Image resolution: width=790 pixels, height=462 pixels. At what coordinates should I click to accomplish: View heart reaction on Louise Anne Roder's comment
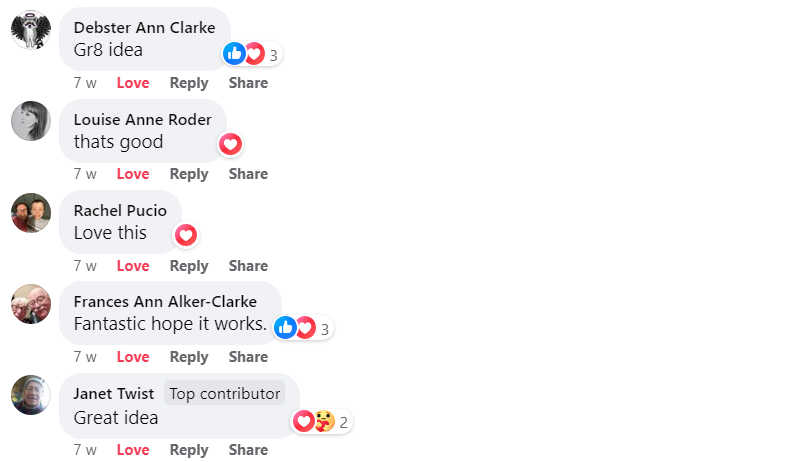[x=230, y=145]
